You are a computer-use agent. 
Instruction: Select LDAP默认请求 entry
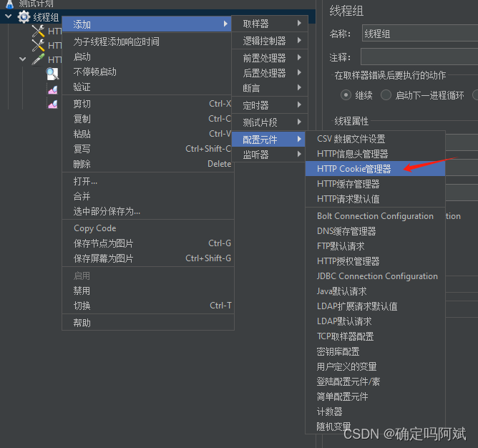click(375, 321)
